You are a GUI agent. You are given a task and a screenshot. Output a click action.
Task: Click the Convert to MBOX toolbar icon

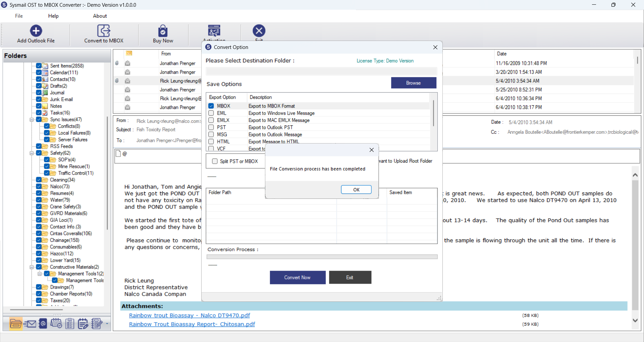click(104, 31)
